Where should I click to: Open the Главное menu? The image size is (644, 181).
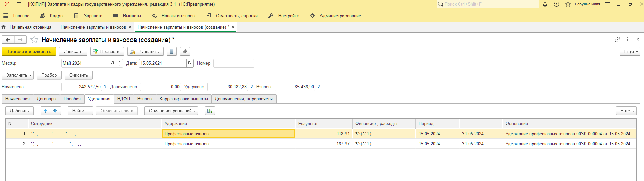pyautogui.click(x=16, y=16)
